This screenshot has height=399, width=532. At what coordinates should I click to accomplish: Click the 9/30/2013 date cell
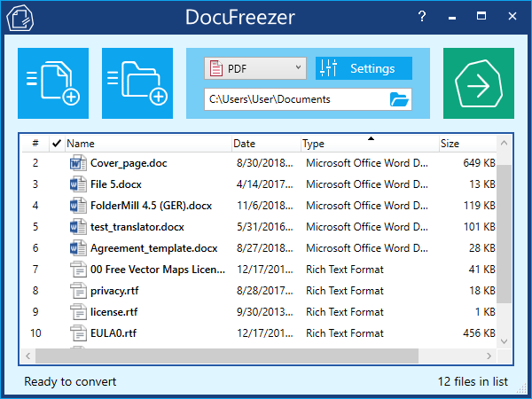tap(264, 312)
